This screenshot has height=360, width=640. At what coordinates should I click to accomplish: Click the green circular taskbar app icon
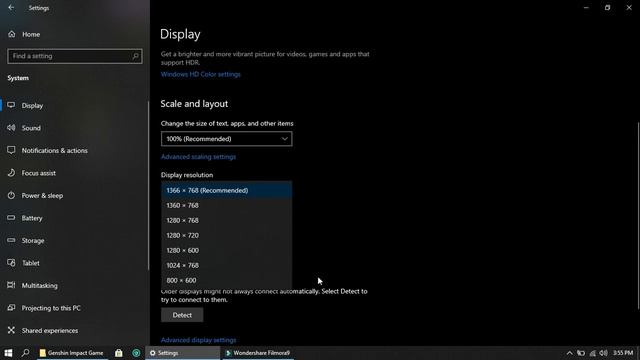click(136, 353)
